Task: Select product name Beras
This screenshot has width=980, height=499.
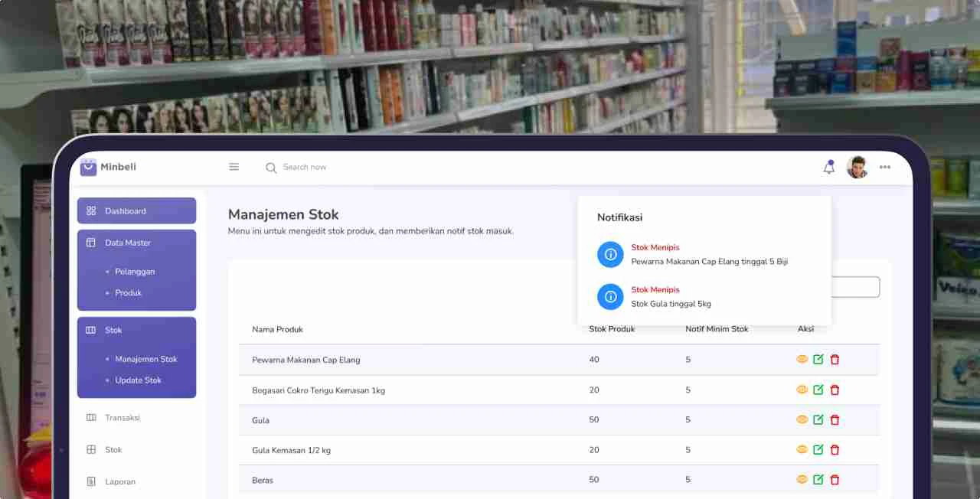Action: point(263,480)
